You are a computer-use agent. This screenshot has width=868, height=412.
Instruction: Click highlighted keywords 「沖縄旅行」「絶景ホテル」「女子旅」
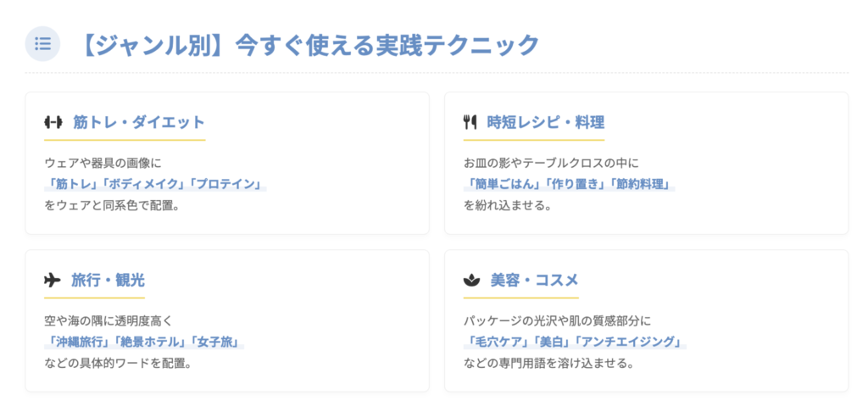click(x=144, y=342)
